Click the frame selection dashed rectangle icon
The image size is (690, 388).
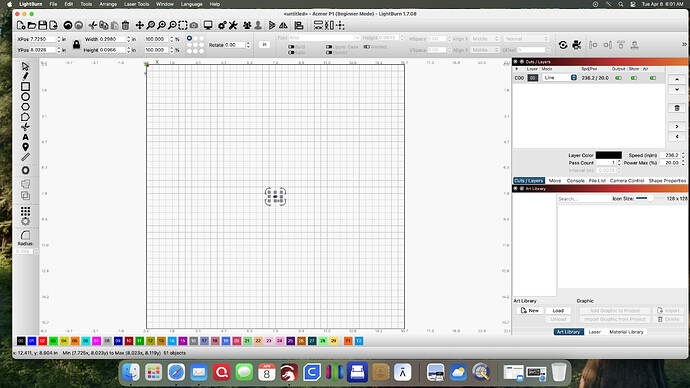(183, 26)
